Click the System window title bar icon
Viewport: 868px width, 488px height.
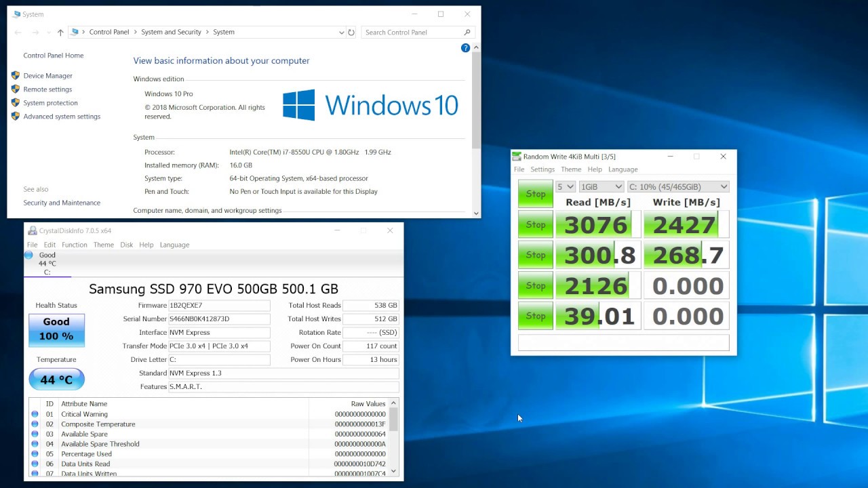point(16,14)
